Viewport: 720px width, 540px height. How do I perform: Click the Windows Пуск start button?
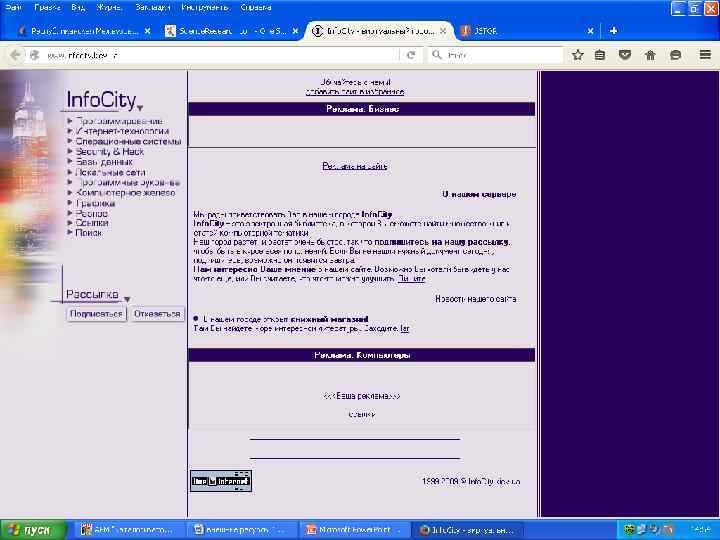coord(33,530)
